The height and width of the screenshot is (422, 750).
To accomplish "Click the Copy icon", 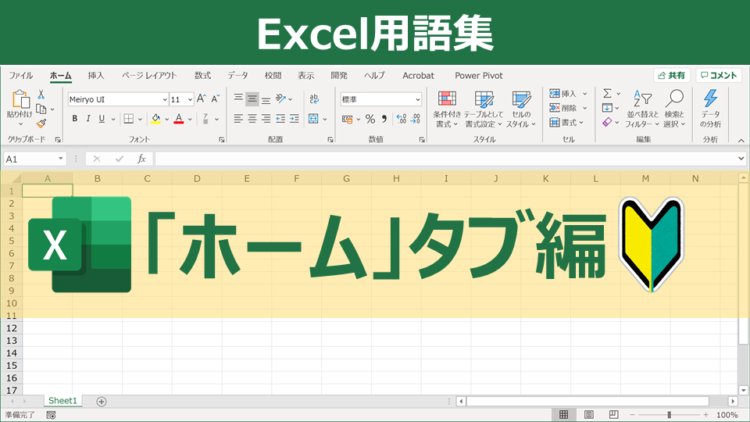I will click(x=42, y=109).
